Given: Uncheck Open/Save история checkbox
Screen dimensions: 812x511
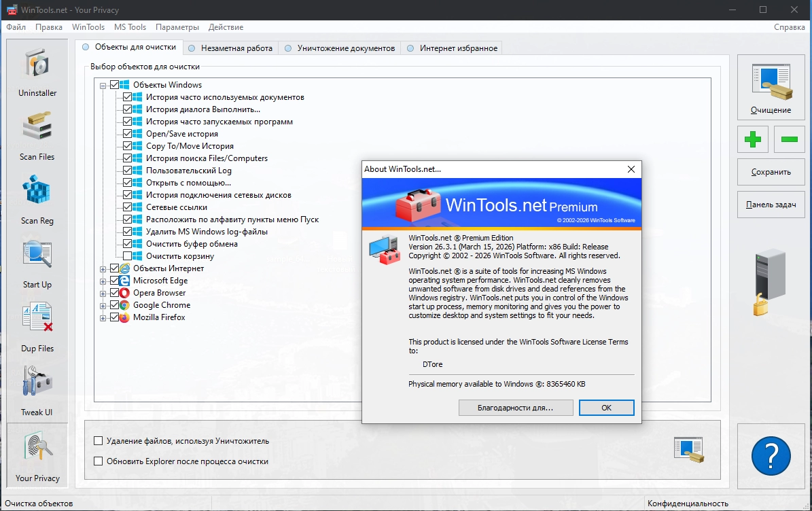Looking at the screenshot, I should [x=127, y=134].
